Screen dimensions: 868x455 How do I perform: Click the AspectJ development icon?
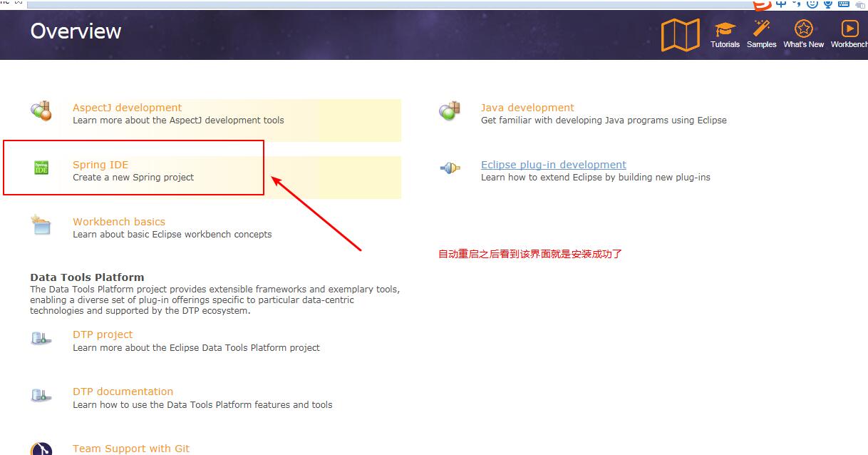click(41, 111)
